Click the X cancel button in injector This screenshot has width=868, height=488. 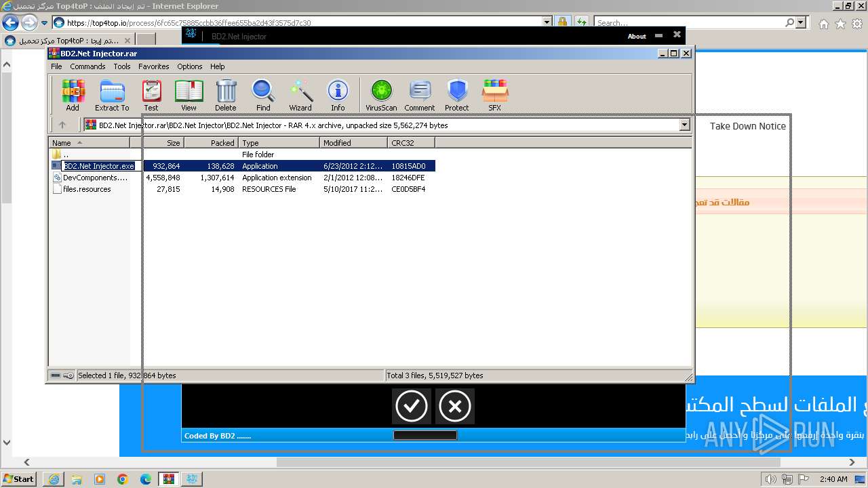tap(455, 406)
